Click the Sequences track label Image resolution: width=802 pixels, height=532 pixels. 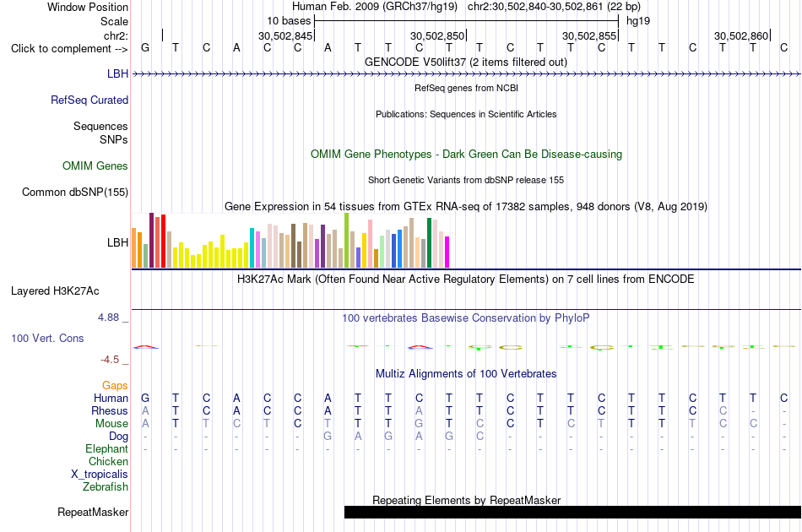click(x=100, y=126)
